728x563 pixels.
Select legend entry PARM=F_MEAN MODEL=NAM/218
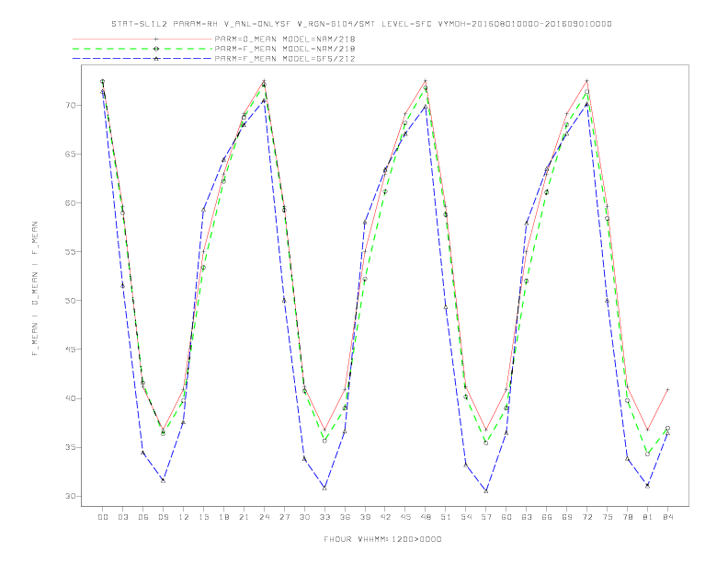285,49
